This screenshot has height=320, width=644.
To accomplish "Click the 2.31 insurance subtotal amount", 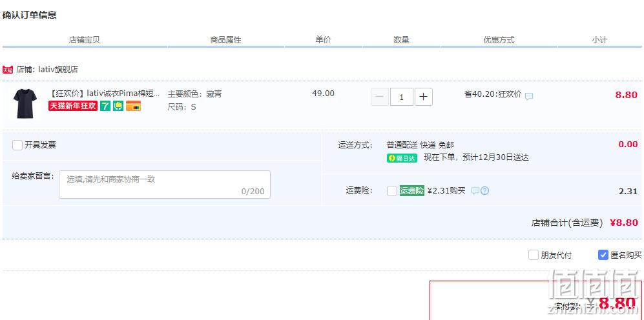I will [x=628, y=191].
